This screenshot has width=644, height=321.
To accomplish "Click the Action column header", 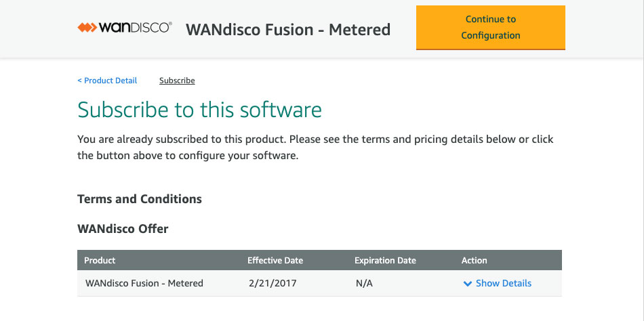I will 475,260.
